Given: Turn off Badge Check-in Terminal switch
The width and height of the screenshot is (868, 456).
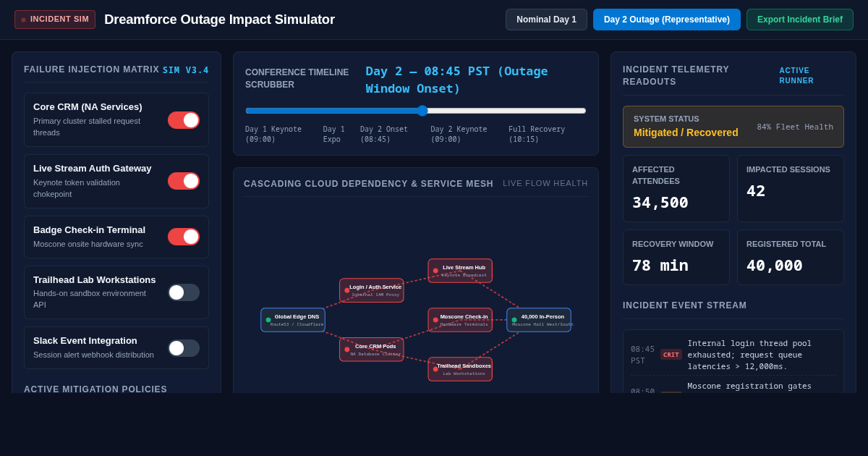Looking at the screenshot, I should (184, 237).
